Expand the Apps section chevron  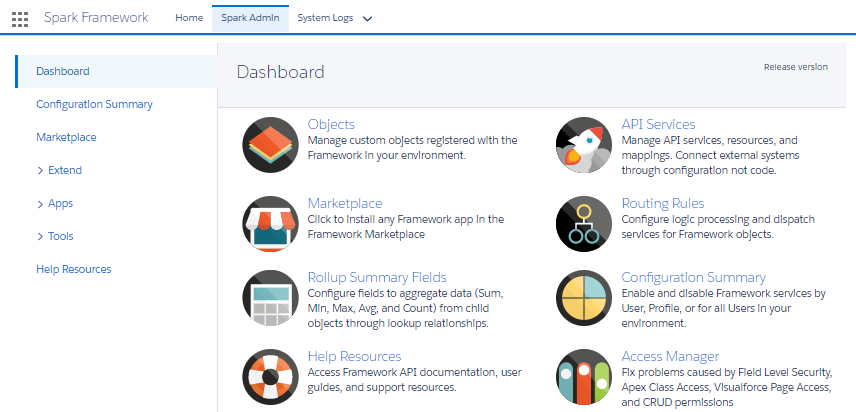40,204
